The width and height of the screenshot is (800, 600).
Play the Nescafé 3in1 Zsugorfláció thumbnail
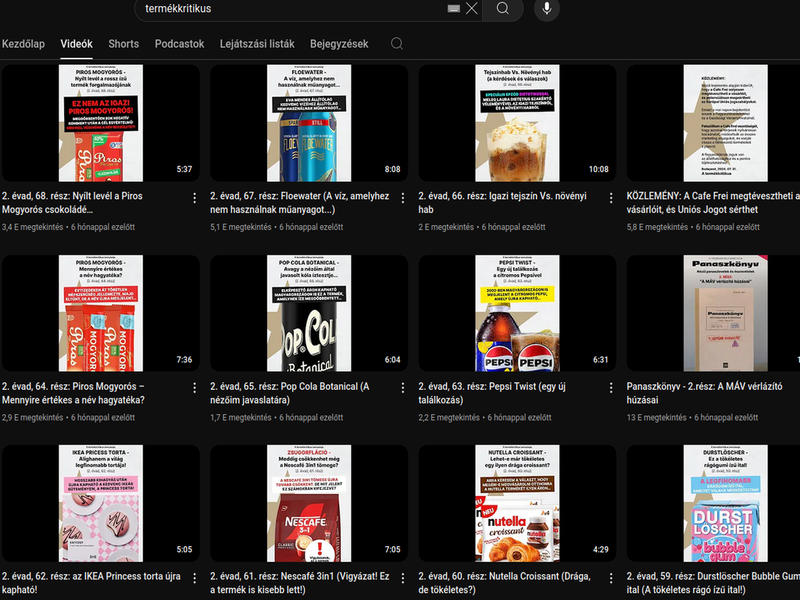click(309, 503)
